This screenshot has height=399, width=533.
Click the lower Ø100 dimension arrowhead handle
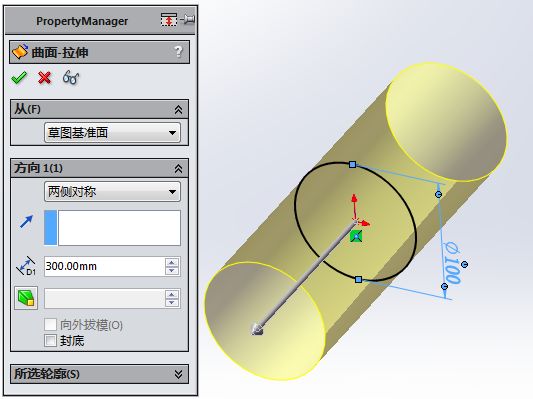(x=444, y=287)
